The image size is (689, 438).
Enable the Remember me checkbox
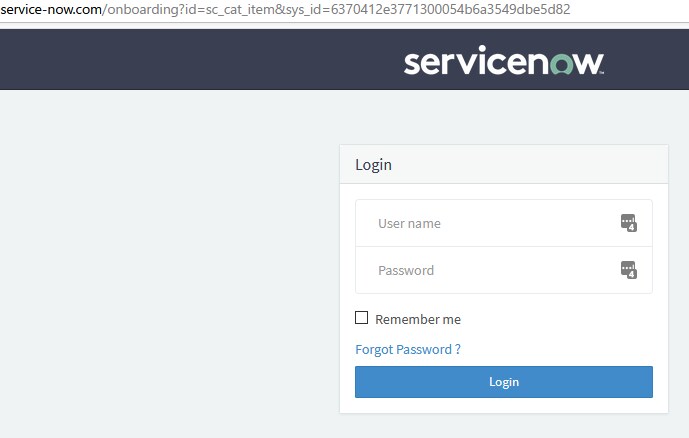pyautogui.click(x=362, y=318)
